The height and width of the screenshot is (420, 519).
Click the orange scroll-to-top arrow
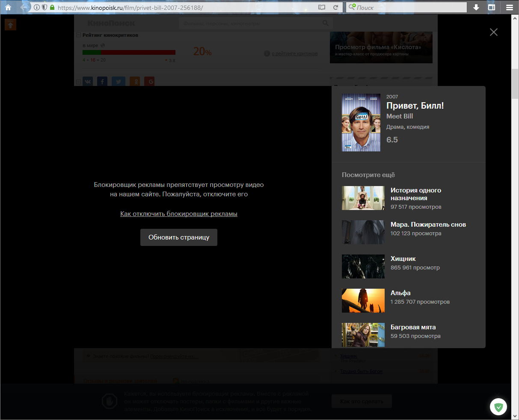(10, 24)
